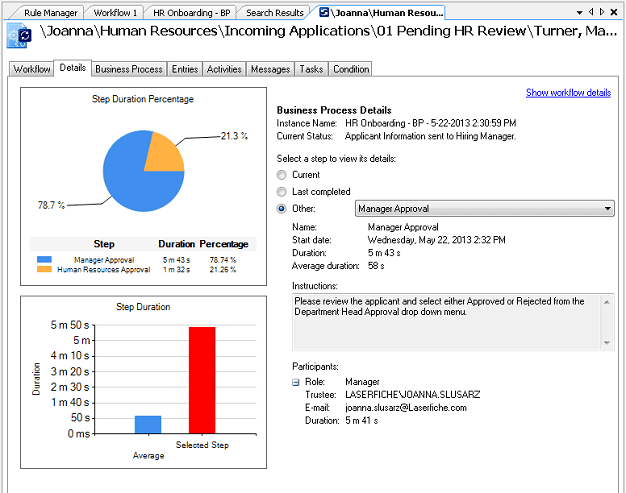Click the 5 m 43 s legend duration cell
The image size is (626, 493).
point(176,260)
